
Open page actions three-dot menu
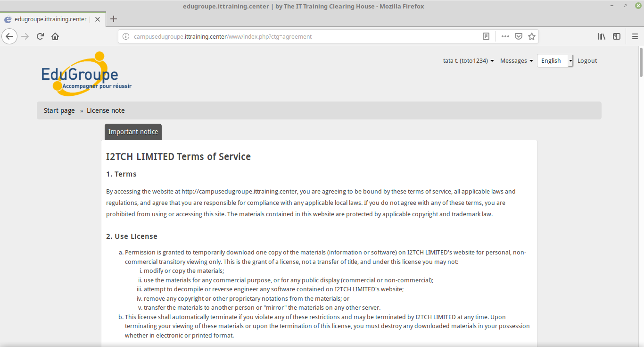click(x=505, y=36)
